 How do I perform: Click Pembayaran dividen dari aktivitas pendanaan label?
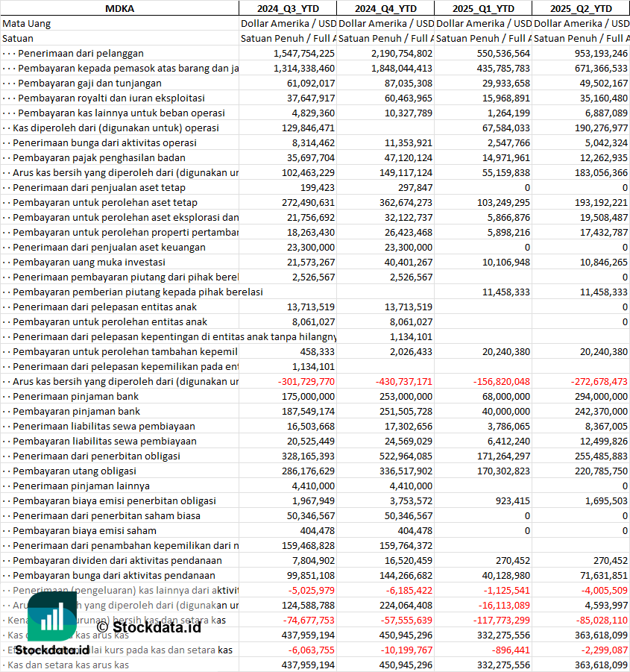117,561
